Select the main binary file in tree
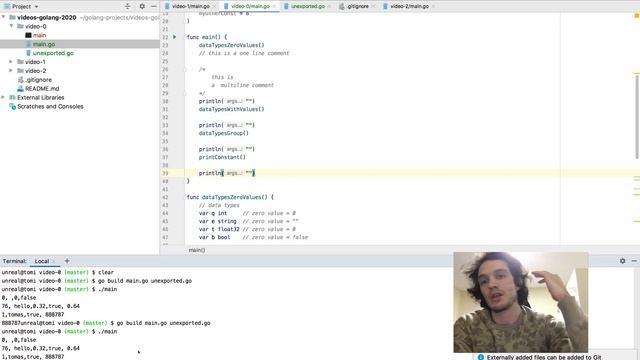640x360 pixels. tap(39, 35)
